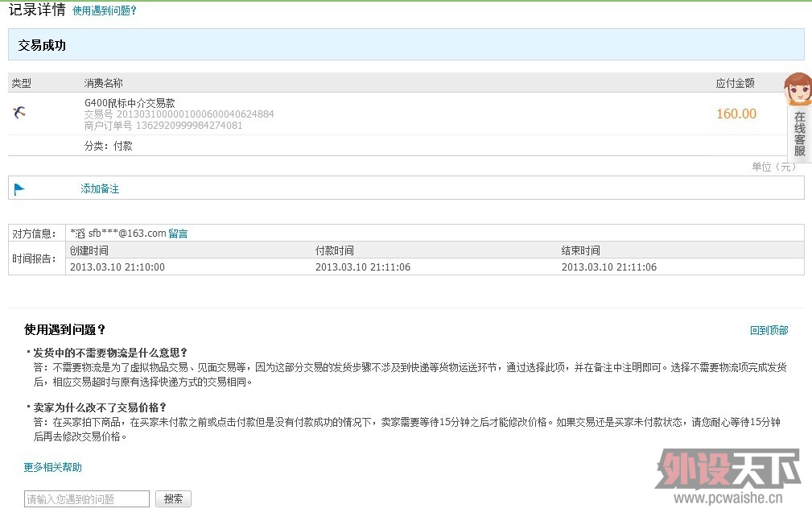Click the 160.00 payable amount
Viewport: 812px width, 521px height.
click(736, 114)
